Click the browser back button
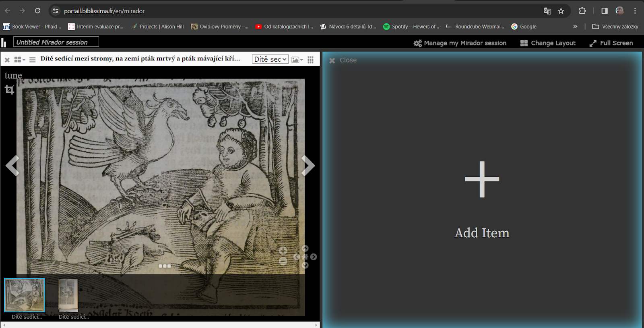This screenshot has width=644, height=328. [7, 11]
